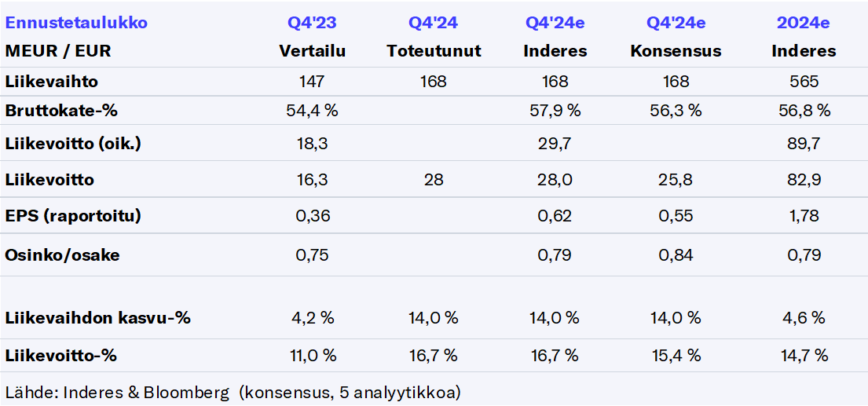Select the Liikevaihto row label
This screenshot has height=406, width=868.
pos(52,81)
